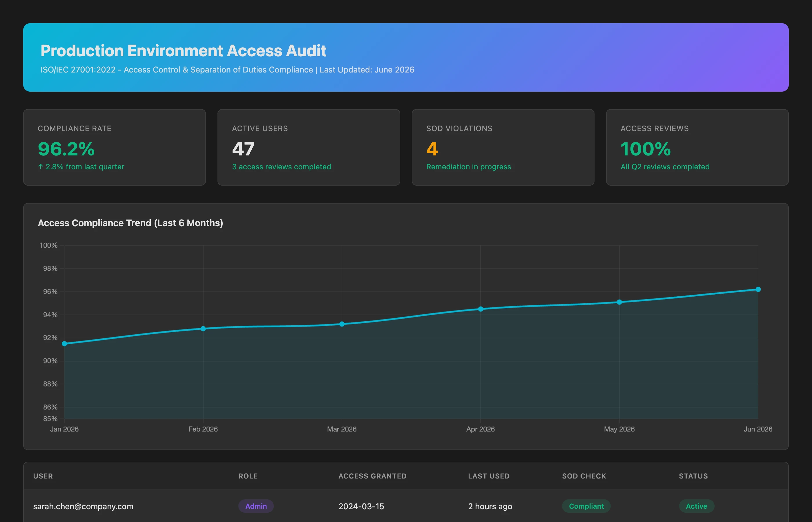Viewport: 812px width, 522px height.
Task: Click the Active status badge for sarah.chen
Action: click(x=697, y=506)
